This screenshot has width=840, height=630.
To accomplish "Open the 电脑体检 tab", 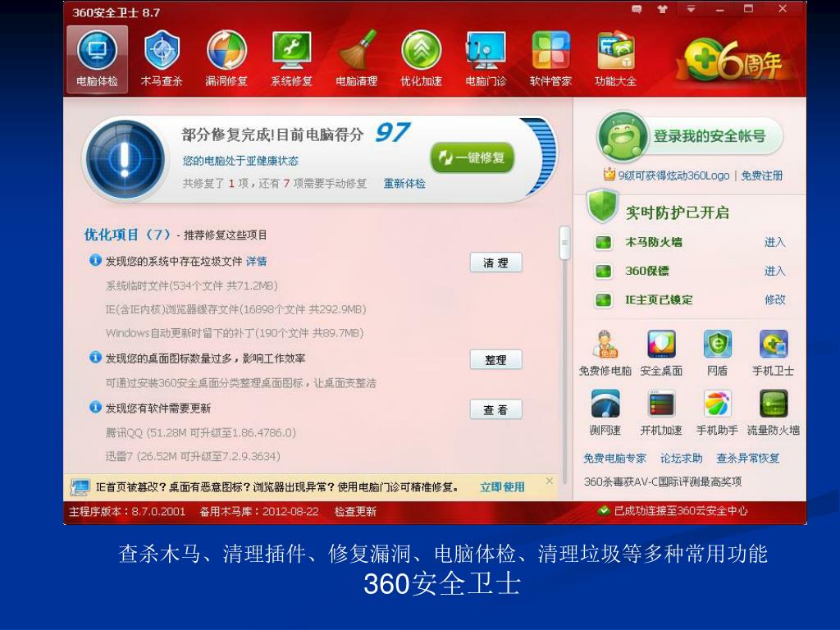I will (97, 59).
